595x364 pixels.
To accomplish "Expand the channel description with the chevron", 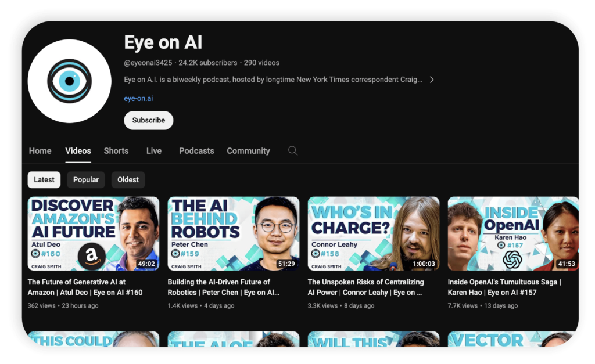I will coord(432,80).
